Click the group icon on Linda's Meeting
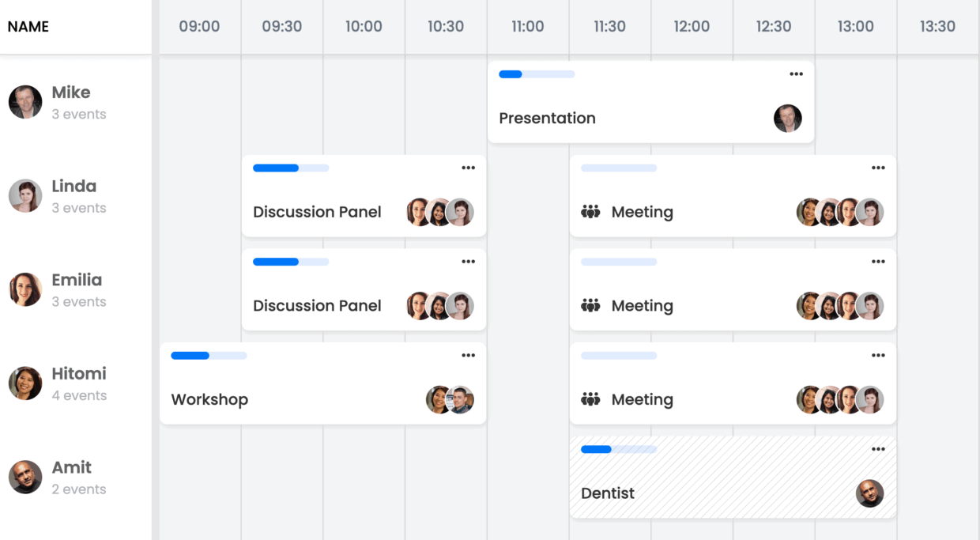 590,212
